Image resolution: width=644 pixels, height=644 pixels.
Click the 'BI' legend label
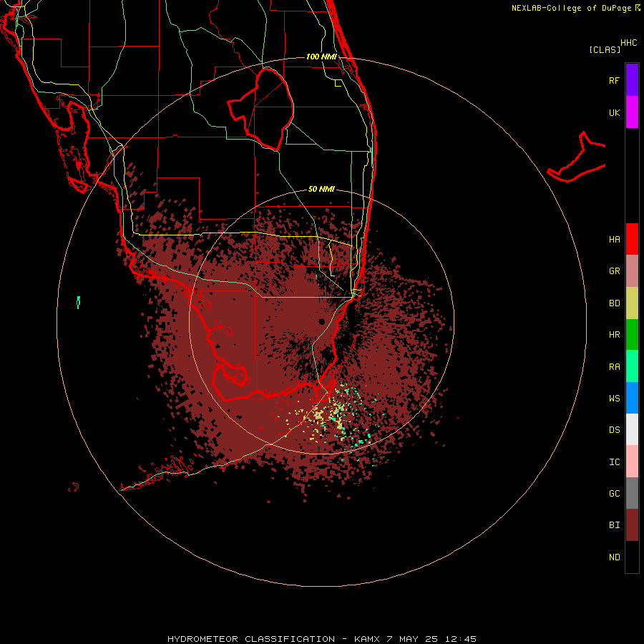pyautogui.click(x=614, y=525)
